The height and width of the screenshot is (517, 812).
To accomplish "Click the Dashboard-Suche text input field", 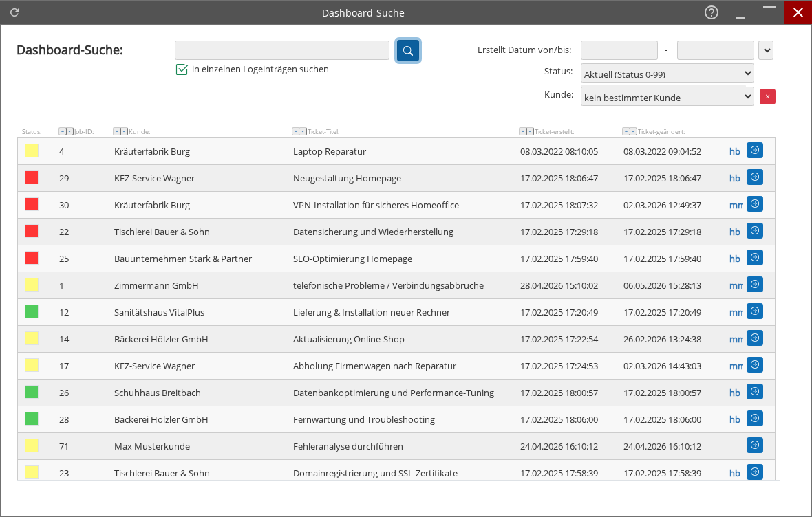I will click(281, 50).
